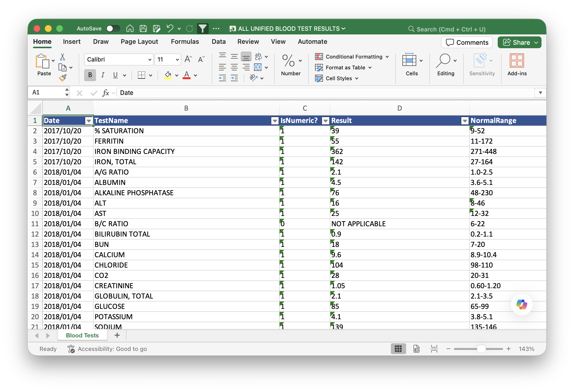
Task: Click the Align Left icon
Action: tap(222, 67)
